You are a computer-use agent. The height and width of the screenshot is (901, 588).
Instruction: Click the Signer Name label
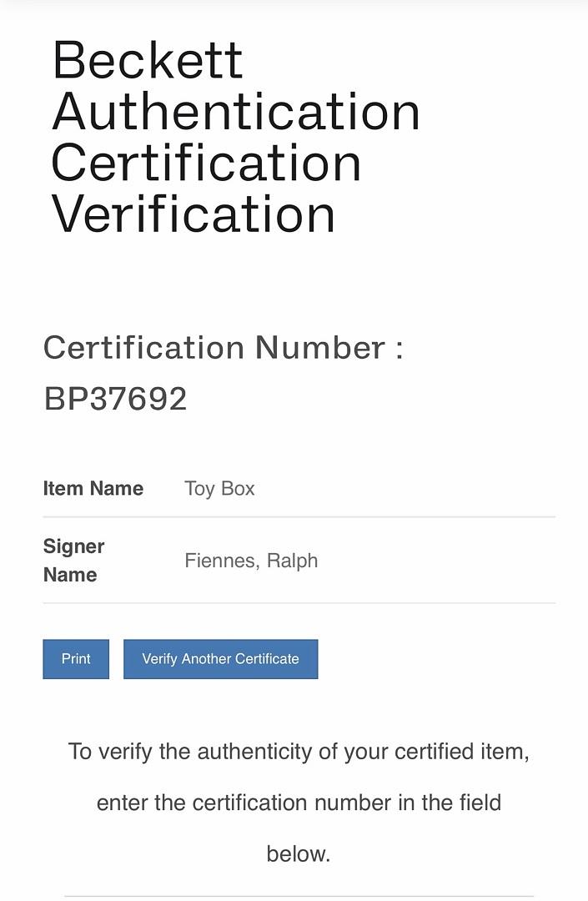click(73, 561)
